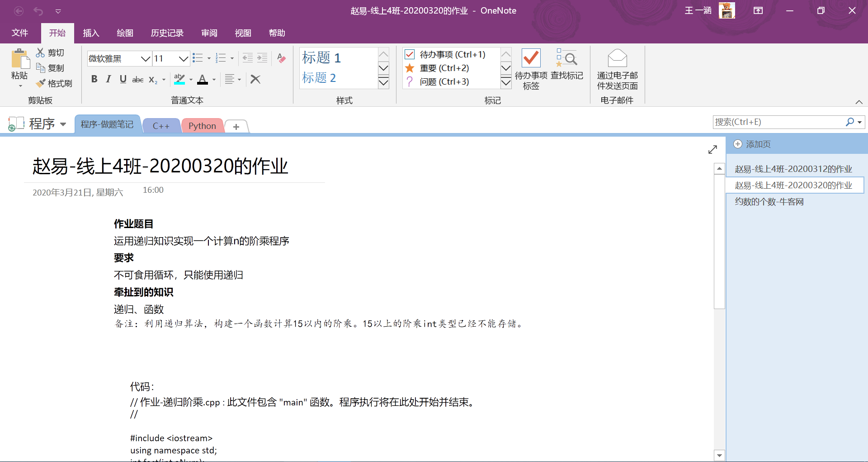Viewport: 868px width, 462px height.
Task: Open highlight color dropdown arrow
Action: (x=191, y=80)
